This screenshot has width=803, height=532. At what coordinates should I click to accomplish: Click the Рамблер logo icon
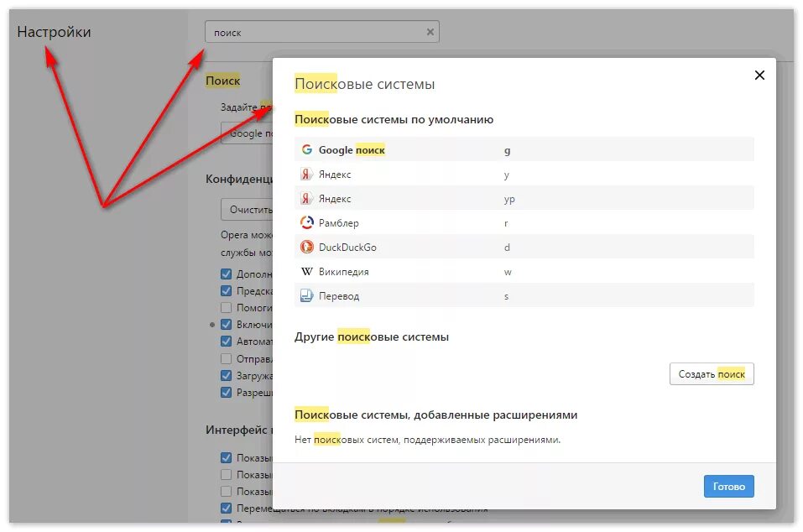tap(307, 222)
